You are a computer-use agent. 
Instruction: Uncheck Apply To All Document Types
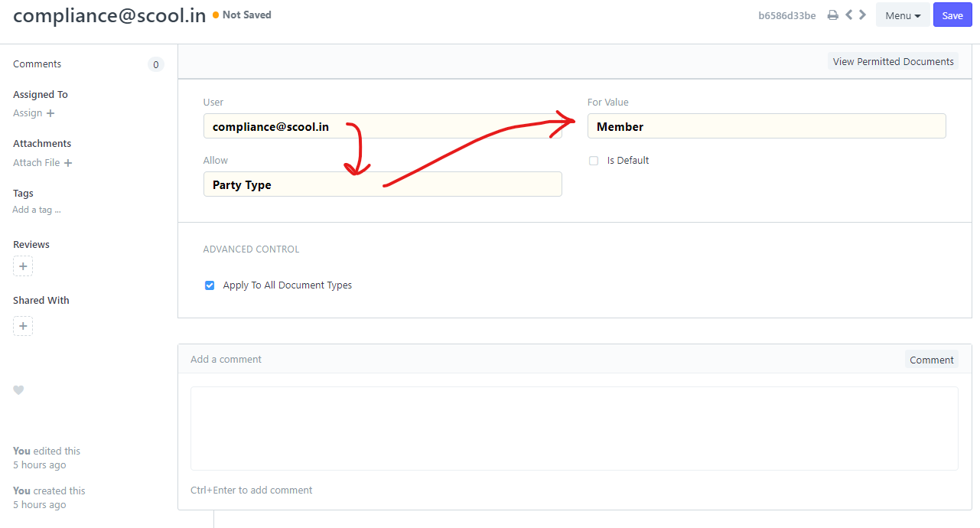210,285
